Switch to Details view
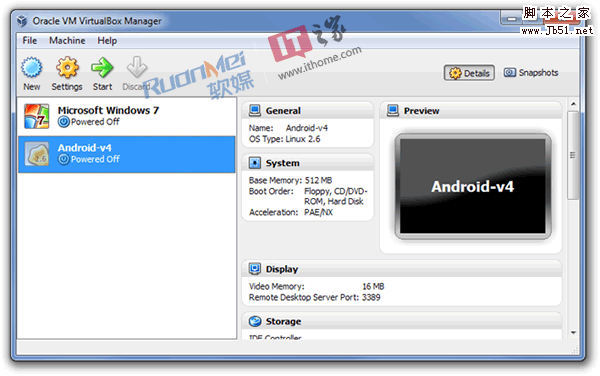 click(469, 73)
